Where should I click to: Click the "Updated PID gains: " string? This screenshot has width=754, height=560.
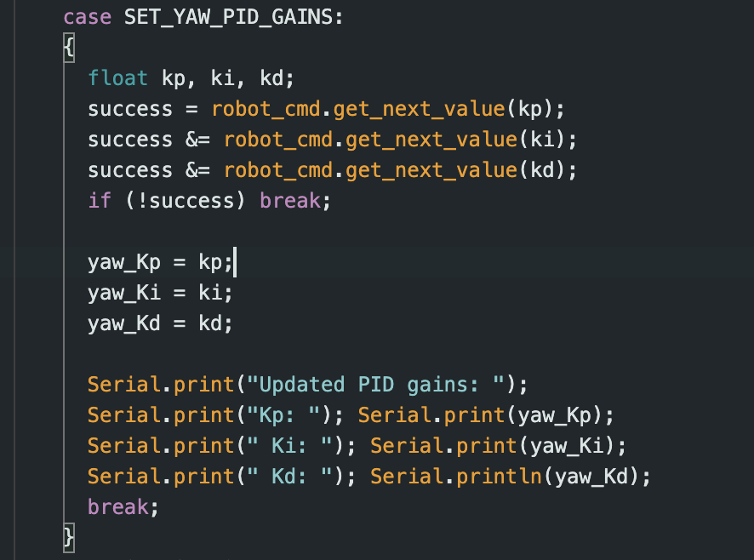pyautogui.click(x=376, y=386)
